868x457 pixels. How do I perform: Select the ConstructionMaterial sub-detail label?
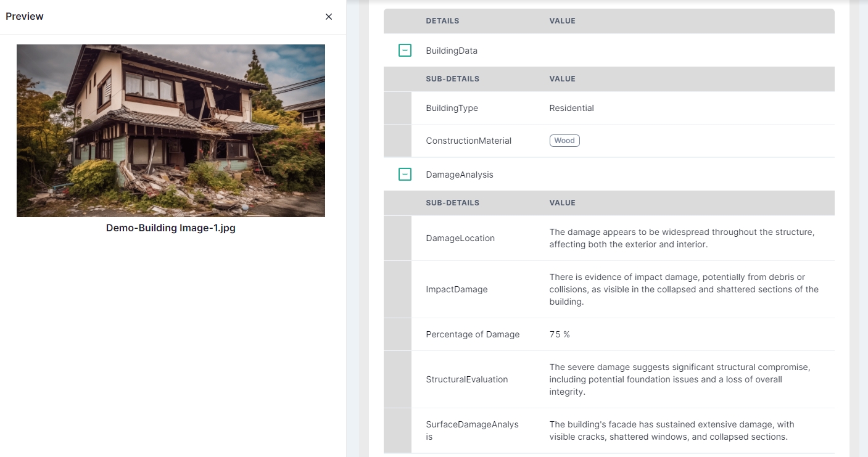(x=468, y=141)
